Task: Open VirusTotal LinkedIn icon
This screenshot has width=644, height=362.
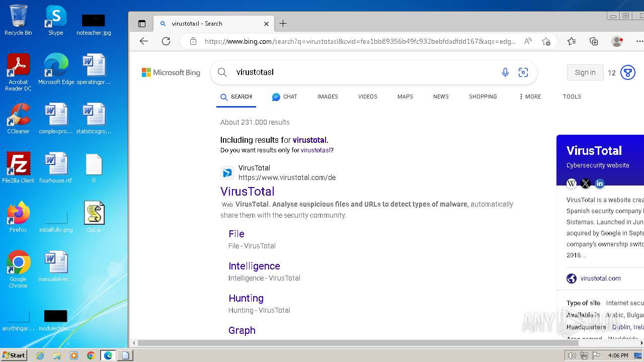Action: click(600, 184)
